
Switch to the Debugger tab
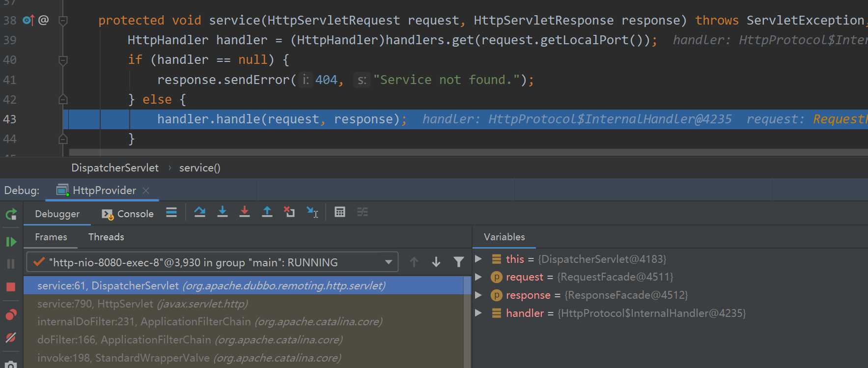[x=57, y=214]
